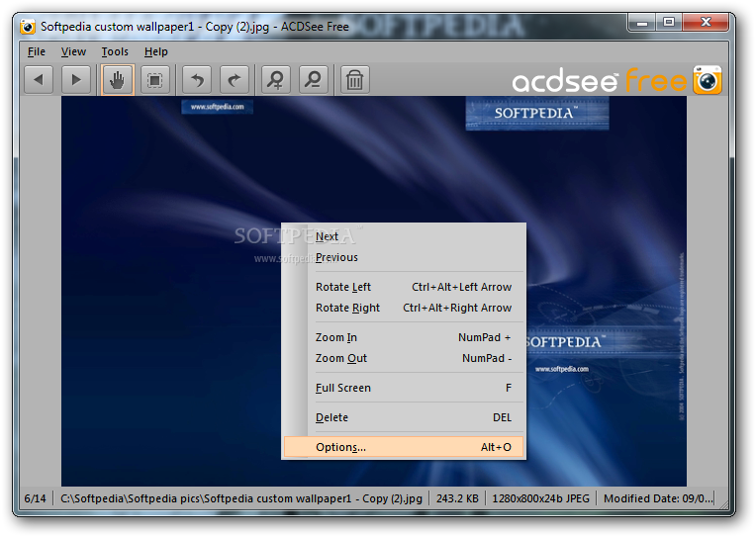Select the hand pan tool
This screenshot has height=537, width=756.
pyautogui.click(x=118, y=79)
